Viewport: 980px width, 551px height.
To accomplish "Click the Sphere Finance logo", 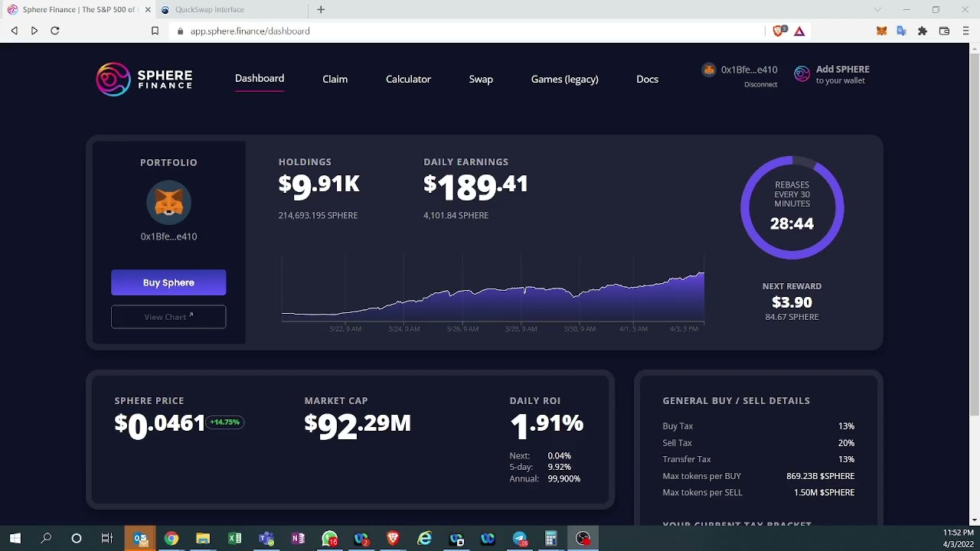I will point(144,79).
